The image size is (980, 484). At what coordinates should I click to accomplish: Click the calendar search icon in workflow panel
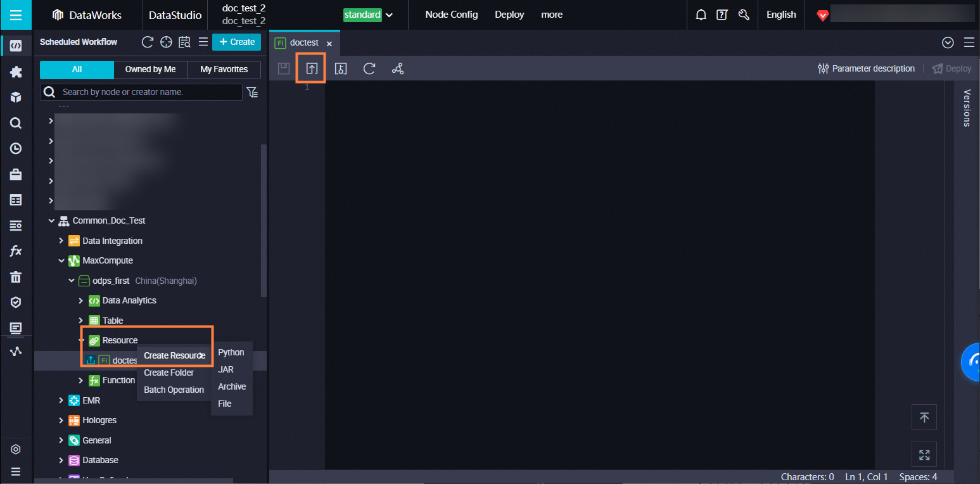tap(184, 42)
